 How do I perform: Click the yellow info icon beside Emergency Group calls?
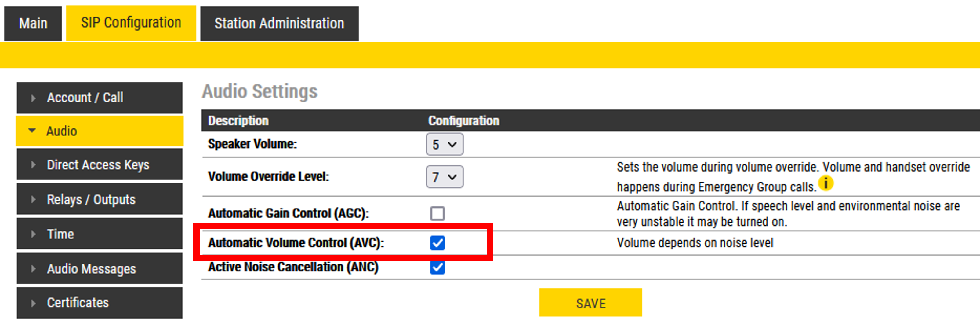[826, 183]
